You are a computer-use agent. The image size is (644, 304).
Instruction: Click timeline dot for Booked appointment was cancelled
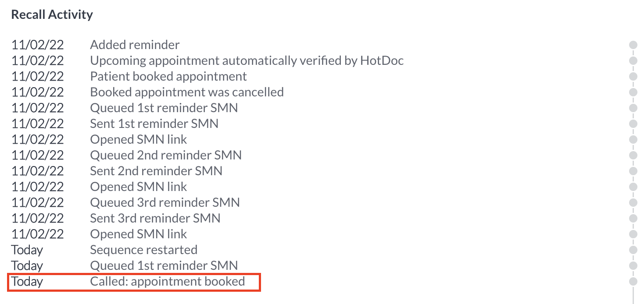[633, 92]
